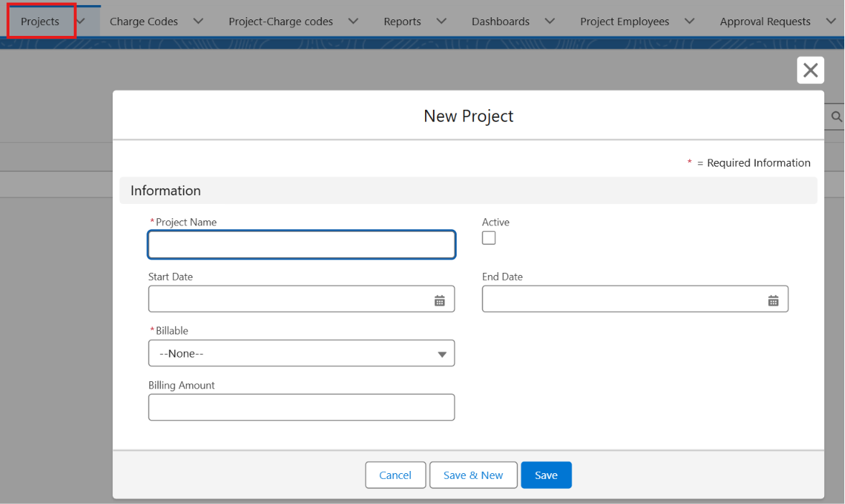Viewport: 845px width, 504px height.
Task: Expand the Reports tab chevron
Action: pyautogui.click(x=442, y=21)
